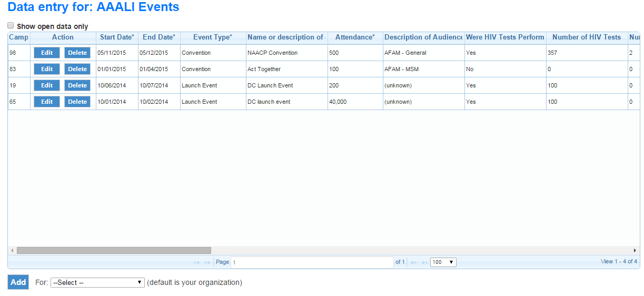Viewport: 644px width, 296px height.
Task: Delete the Act Together event row
Action: tap(77, 69)
